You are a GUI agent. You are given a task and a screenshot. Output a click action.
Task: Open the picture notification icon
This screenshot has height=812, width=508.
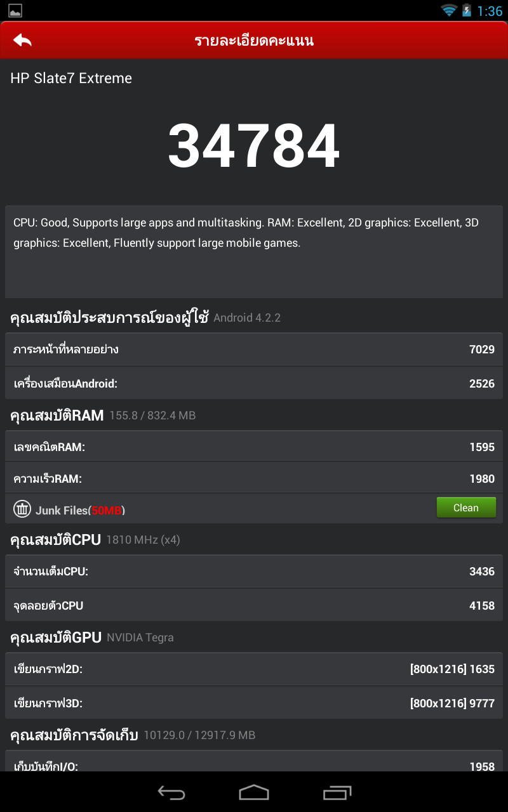click(x=15, y=11)
